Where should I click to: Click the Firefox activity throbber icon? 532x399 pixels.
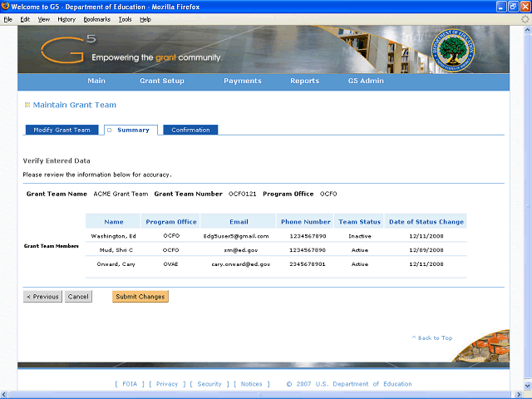(x=525, y=19)
